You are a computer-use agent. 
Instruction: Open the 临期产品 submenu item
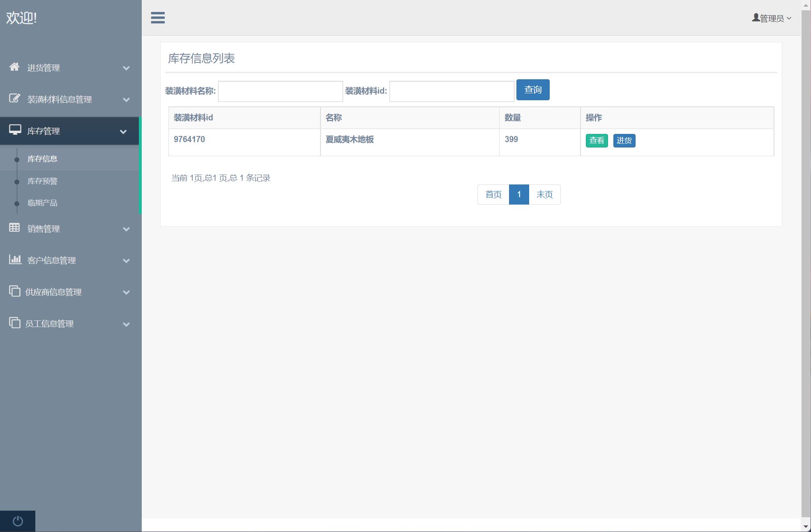[42, 203]
